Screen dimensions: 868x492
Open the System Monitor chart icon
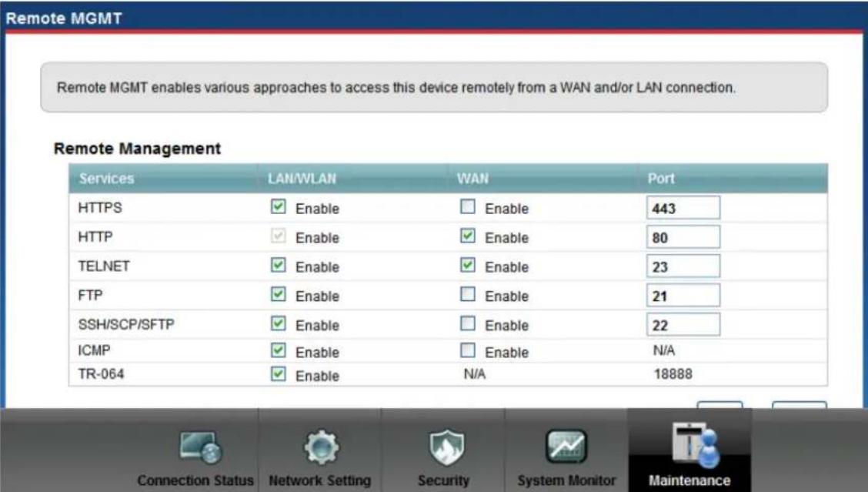[x=566, y=446]
